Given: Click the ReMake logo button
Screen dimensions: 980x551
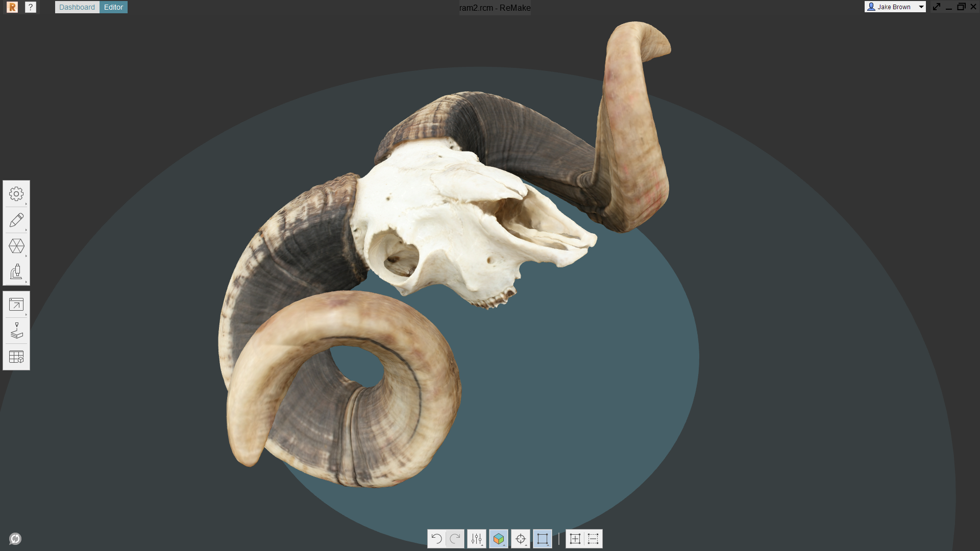Looking at the screenshot, I should tap(12, 7).
